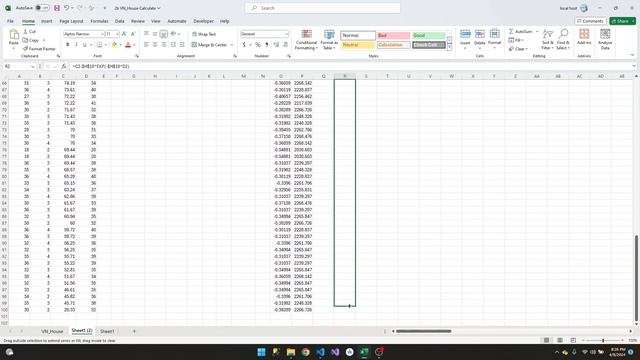Expand the cell styles gallery
This screenshot has height=360, width=640.
click(x=449, y=48)
